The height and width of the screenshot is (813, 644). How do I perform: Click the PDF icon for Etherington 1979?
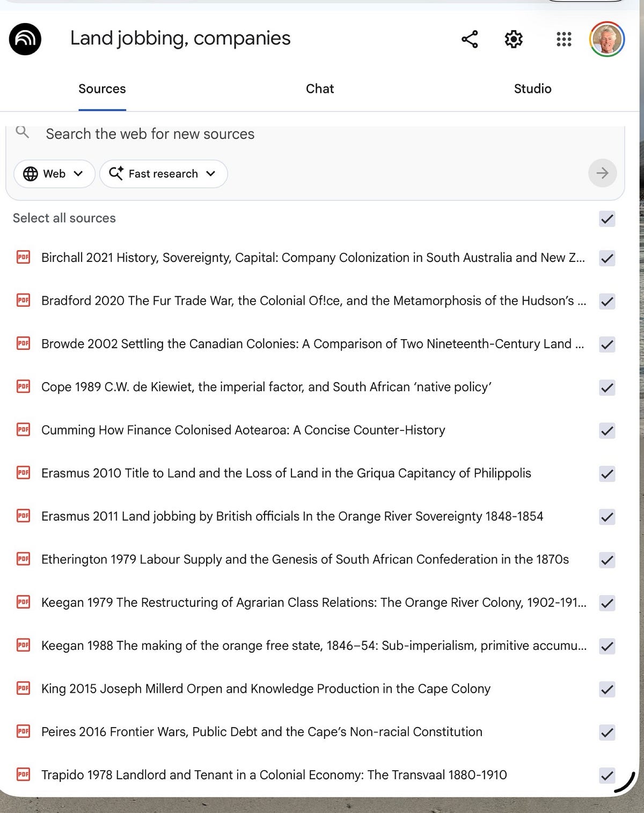click(23, 559)
